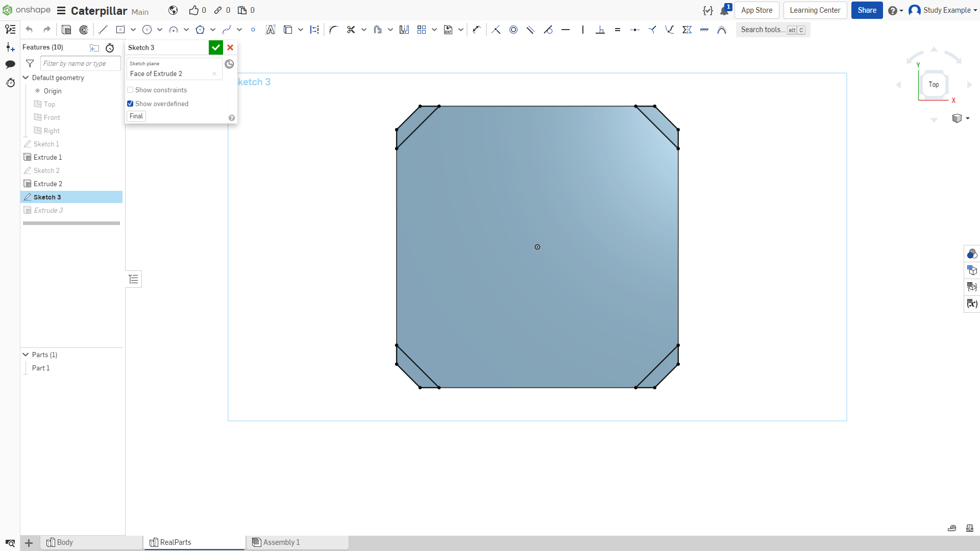Open the Help menu
The width and height of the screenshot is (980, 551).
895,10
